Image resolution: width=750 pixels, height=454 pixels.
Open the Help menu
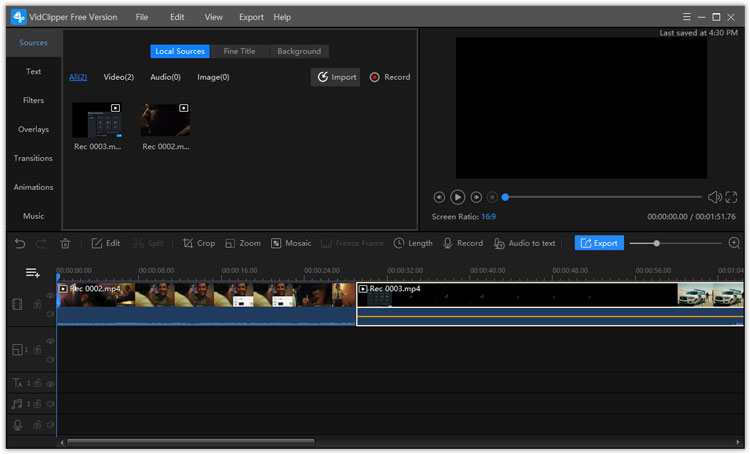[282, 17]
